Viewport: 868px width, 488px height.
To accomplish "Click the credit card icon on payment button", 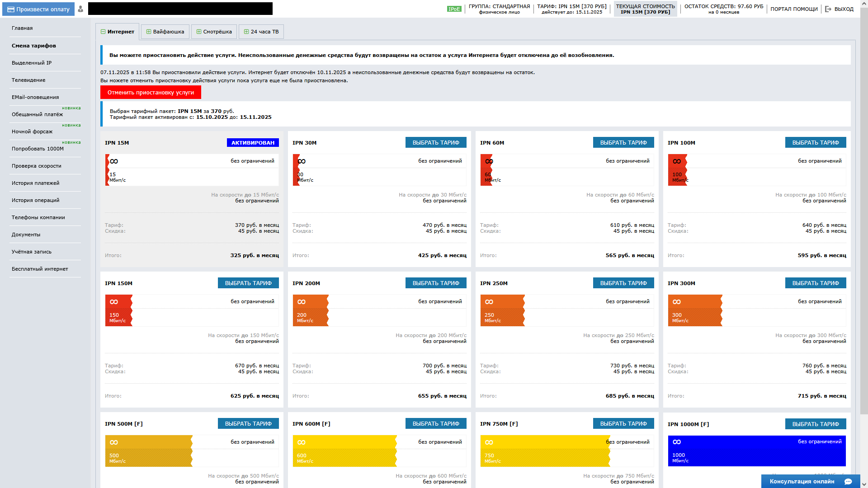I will (11, 9).
